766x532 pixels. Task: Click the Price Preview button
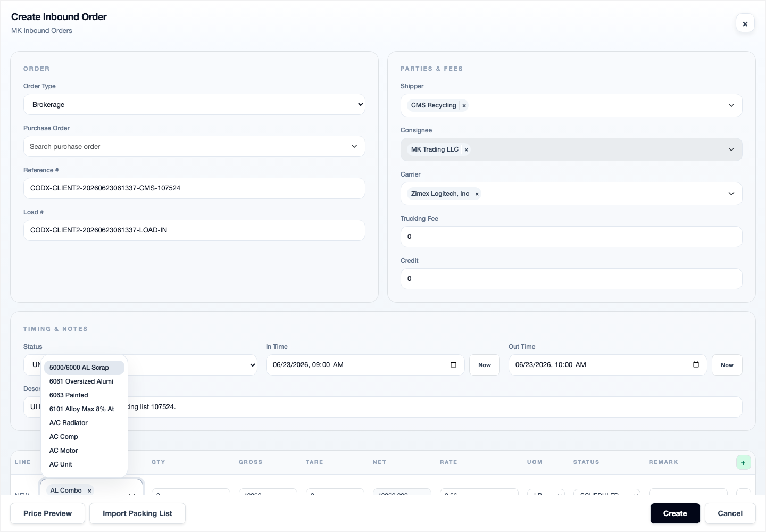click(x=47, y=513)
